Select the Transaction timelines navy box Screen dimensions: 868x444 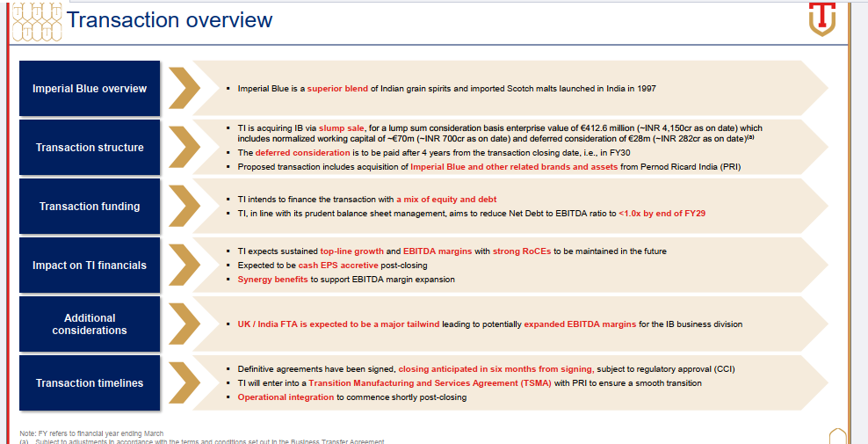pos(90,383)
